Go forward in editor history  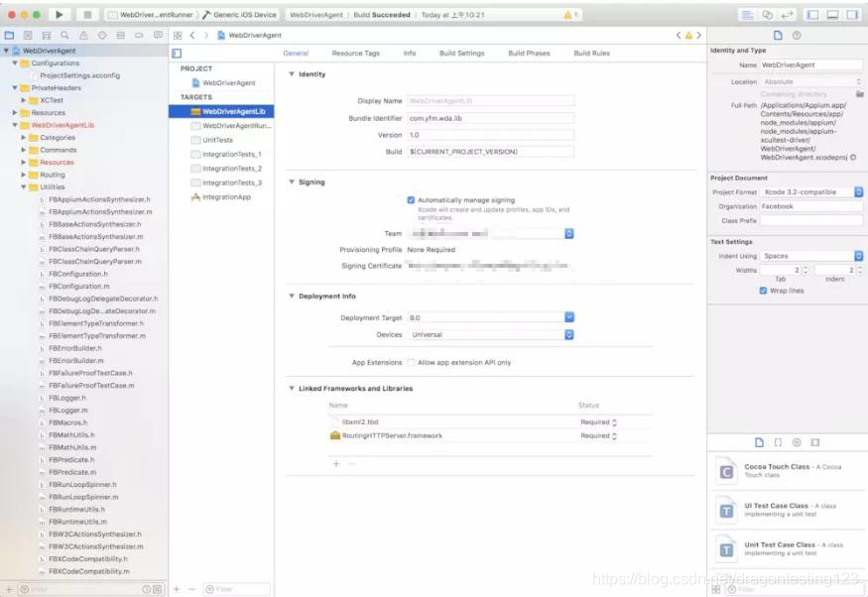pos(206,36)
